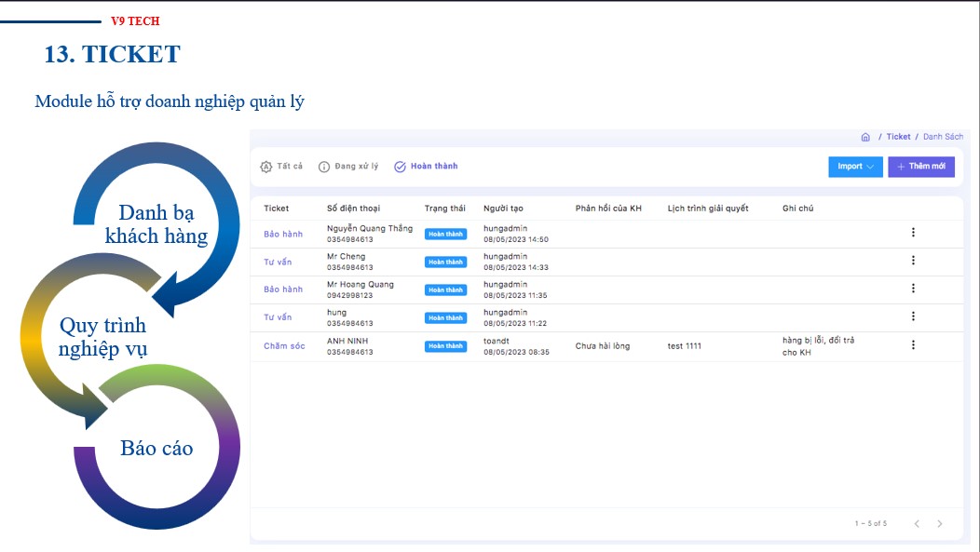This screenshot has height=552, width=980.
Task: Open the first Bảo hành ticket link
Action: pos(283,234)
